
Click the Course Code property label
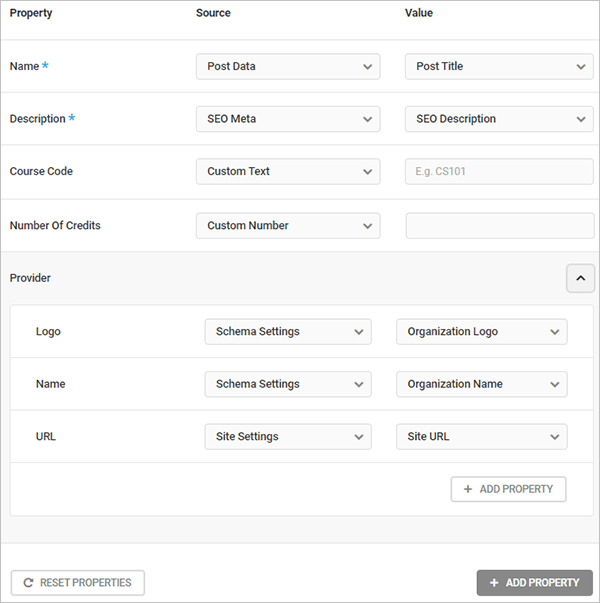[41, 171]
